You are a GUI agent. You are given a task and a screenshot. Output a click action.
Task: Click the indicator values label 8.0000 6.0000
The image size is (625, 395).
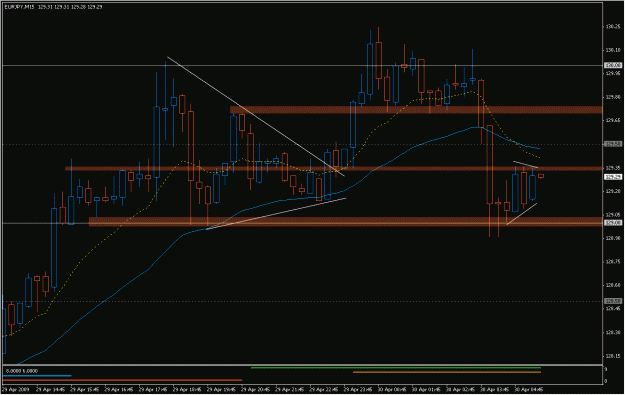(x=22, y=371)
